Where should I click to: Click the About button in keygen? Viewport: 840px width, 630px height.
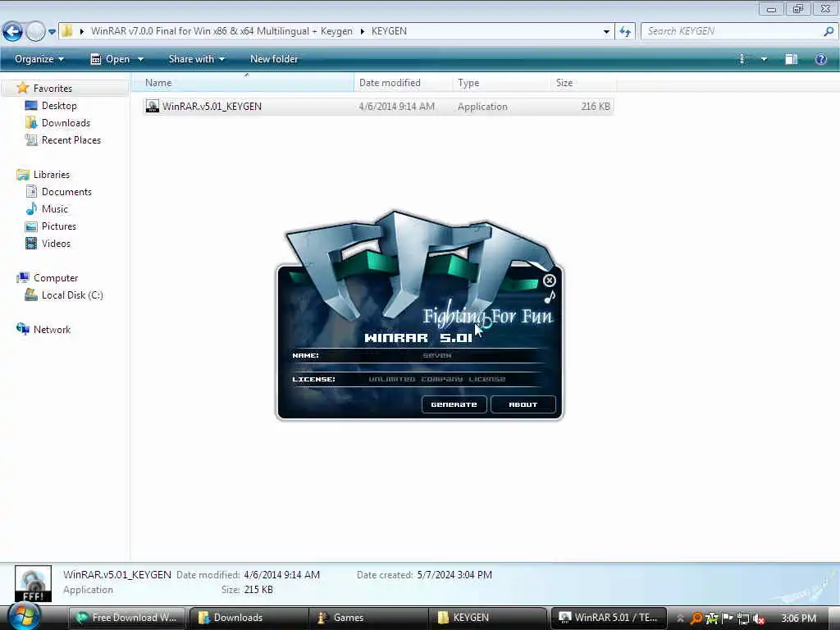point(523,404)
